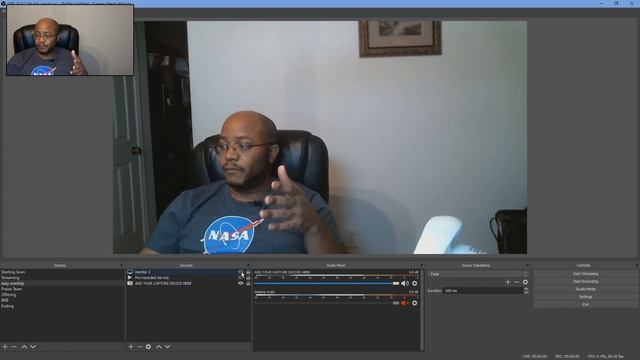640x360 pixels.
Task: Click Start Recording button
Action: coord(585,282)
